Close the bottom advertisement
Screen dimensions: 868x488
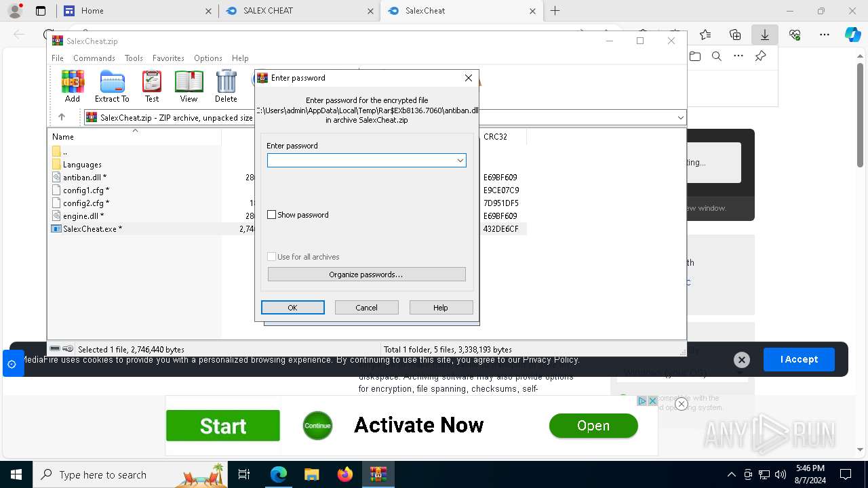pyautogui.click(x=682, y=404)
